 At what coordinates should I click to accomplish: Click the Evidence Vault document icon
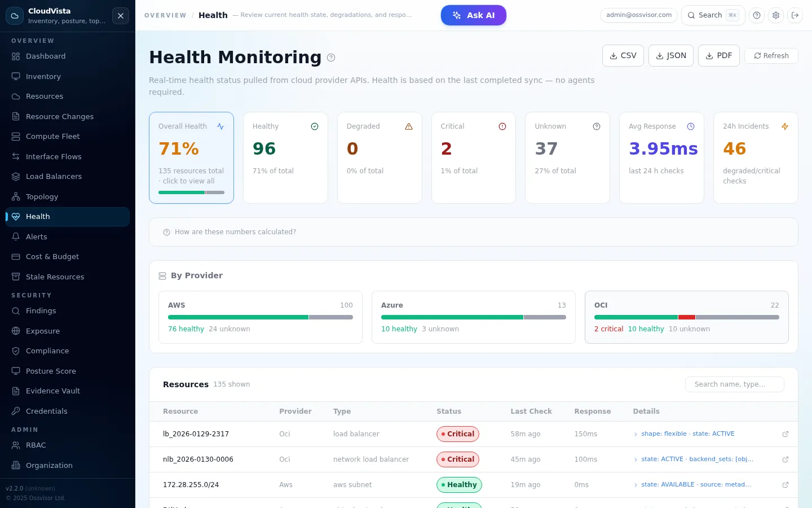tap(16, 391)
